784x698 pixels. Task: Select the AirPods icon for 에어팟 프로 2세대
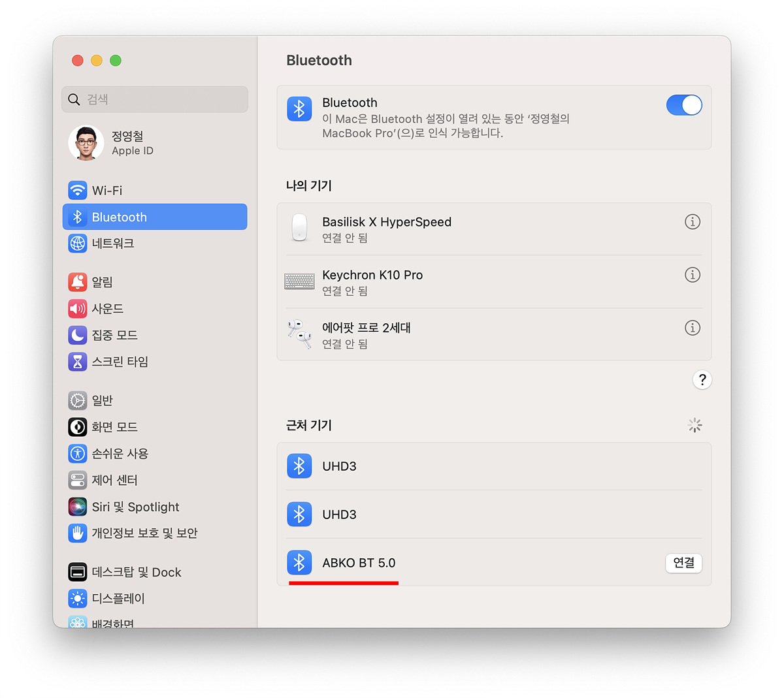click(x=299, y=334)
